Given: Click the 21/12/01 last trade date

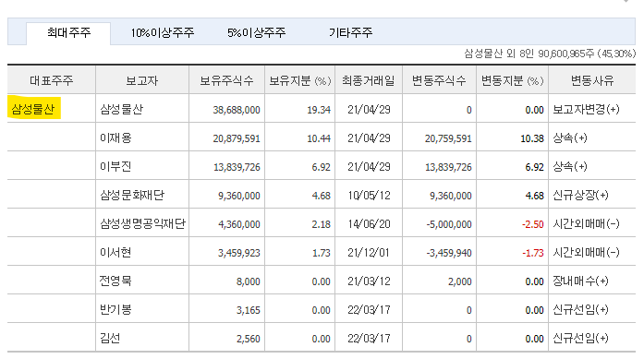Looking at the screenshot, I should [x=369, y=253].
